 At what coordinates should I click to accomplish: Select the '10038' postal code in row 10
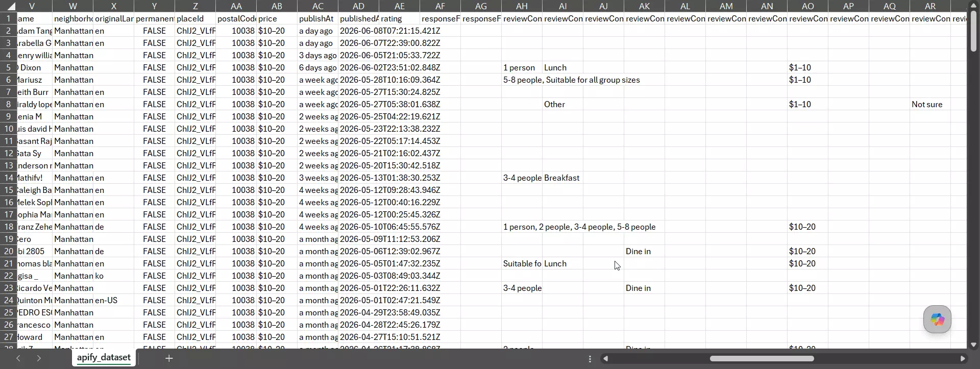tap(236, 129)
